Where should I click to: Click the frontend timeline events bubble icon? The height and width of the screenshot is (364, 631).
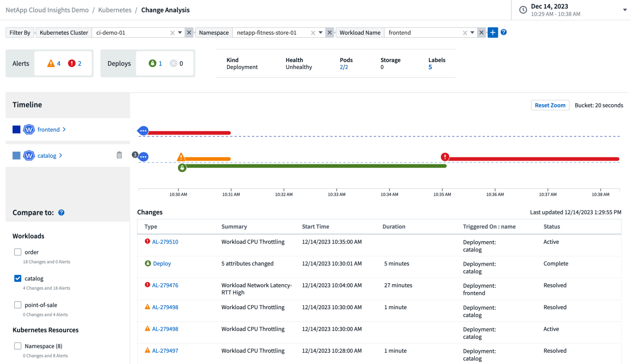[143, 131]
